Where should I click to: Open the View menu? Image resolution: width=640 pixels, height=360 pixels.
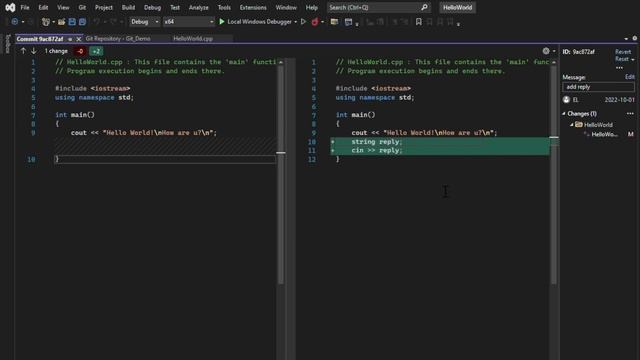(x=63, y=7)
